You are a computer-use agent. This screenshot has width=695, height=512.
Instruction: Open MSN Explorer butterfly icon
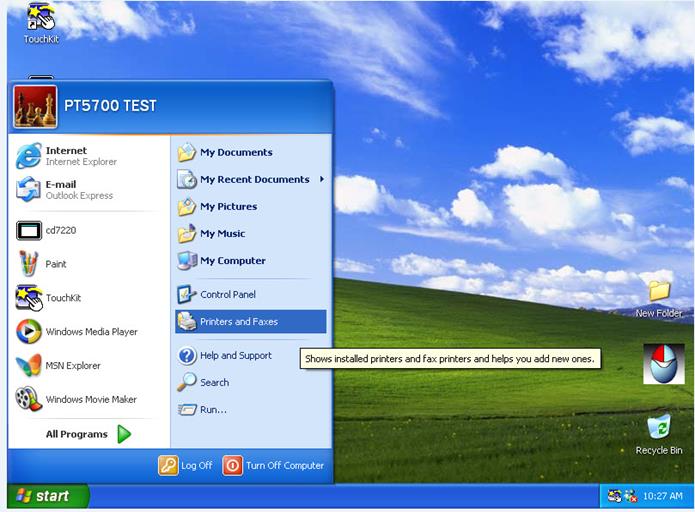pyautogui.click(x=29, y=365)
